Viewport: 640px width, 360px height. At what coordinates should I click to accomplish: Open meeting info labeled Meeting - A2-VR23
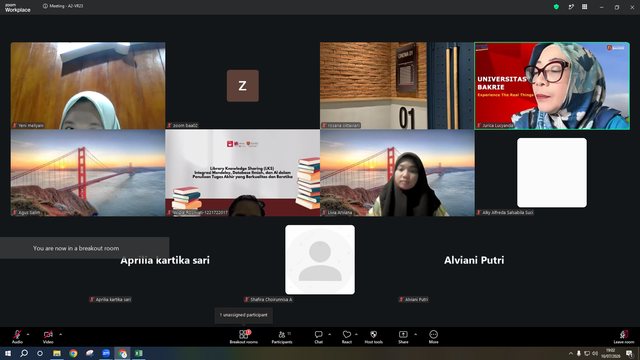63,6
